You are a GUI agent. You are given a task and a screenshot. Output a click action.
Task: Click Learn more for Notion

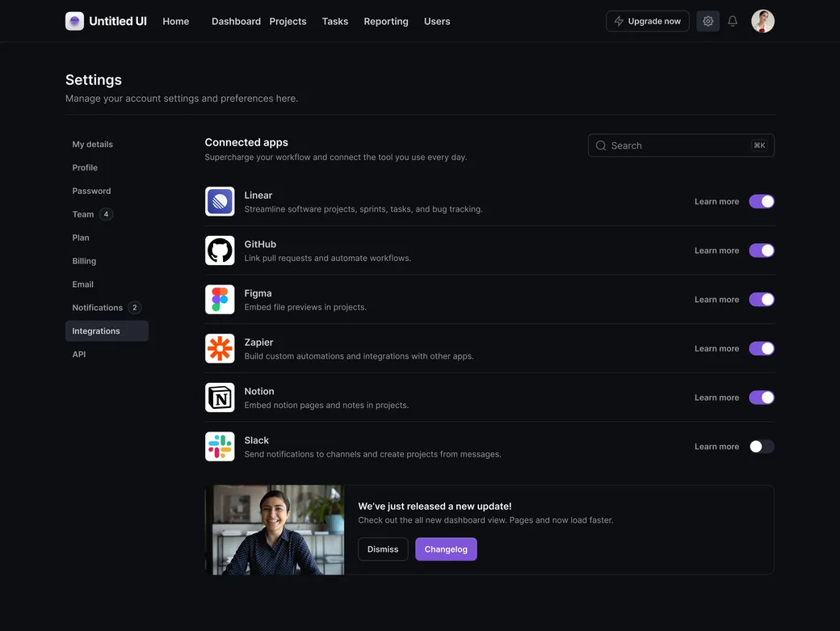coord(716,398)
